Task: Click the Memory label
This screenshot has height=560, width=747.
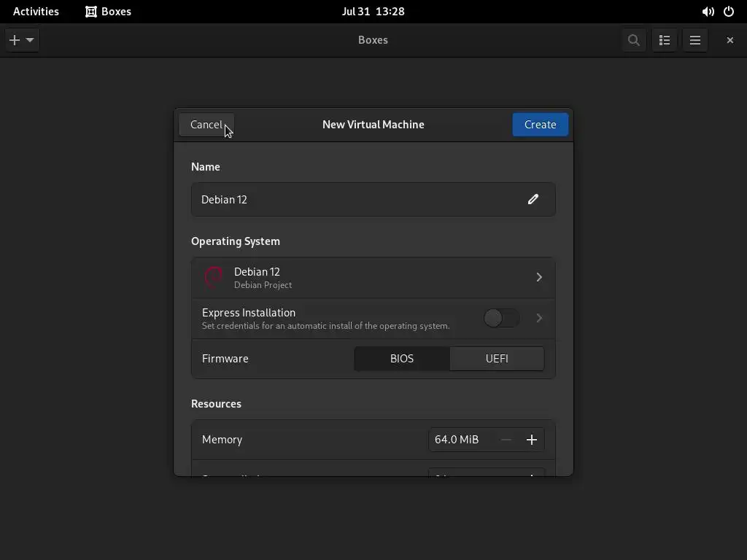Action: [222, 440]
